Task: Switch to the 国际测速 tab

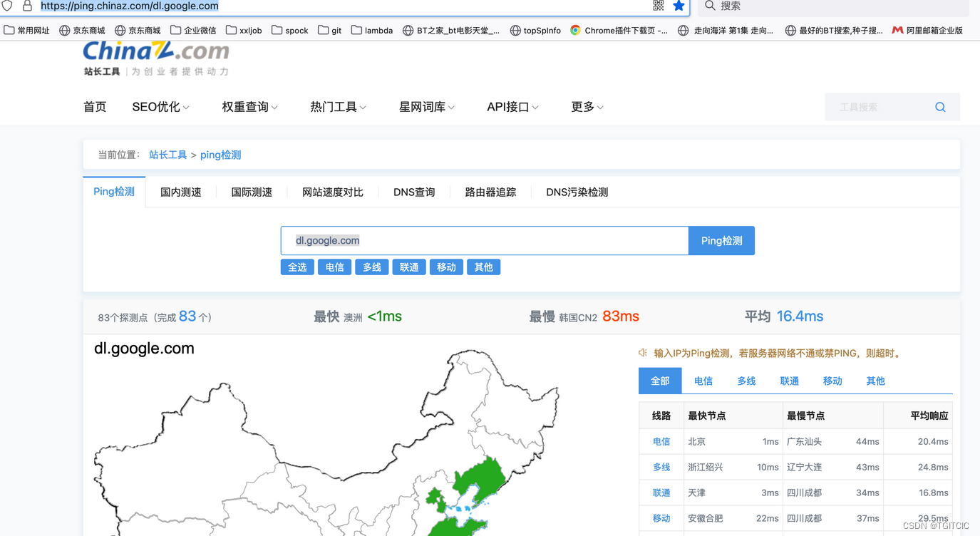Action: 252,192
